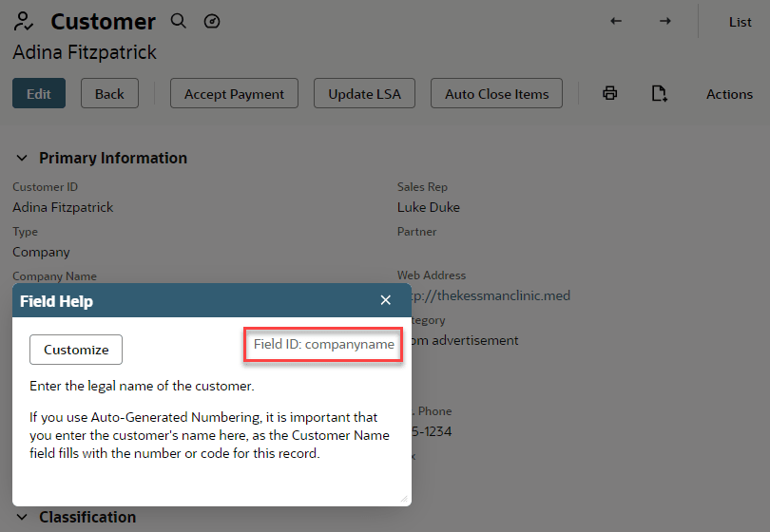Image resolution: width=770 pixels, height=532 pixels.
Task: Click the Customize button in Field Help
Action: pyautogui.click(x=76, y=350)
